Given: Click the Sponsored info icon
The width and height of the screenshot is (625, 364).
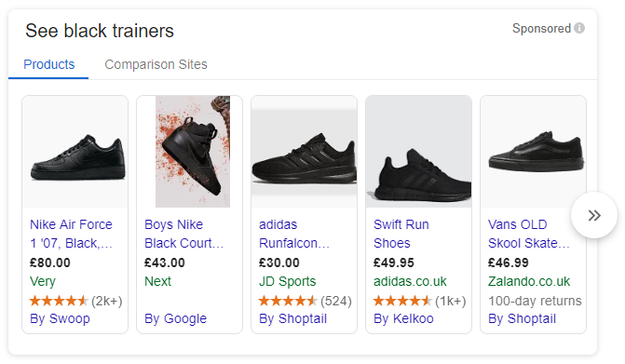Looking at the screenshot, I should pyautogui.click(x=579, y=28).
